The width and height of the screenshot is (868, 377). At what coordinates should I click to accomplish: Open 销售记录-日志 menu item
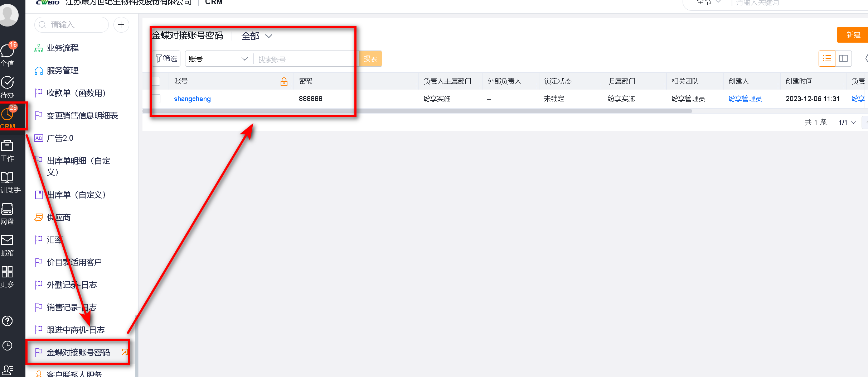pos(72,307)
